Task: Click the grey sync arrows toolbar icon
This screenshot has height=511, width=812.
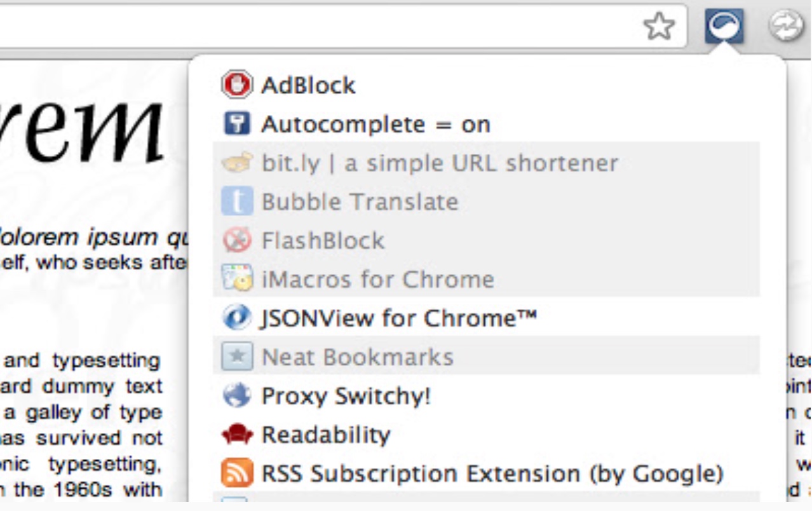Action: (787, 27)
